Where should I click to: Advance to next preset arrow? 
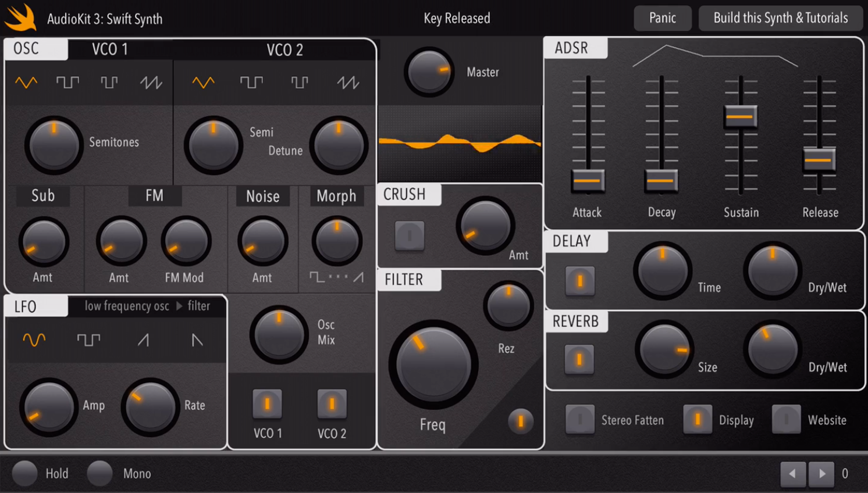(821, 474)
